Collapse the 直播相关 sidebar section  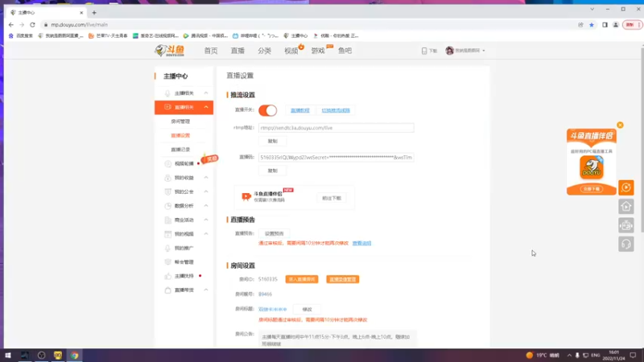click(206, 107)
